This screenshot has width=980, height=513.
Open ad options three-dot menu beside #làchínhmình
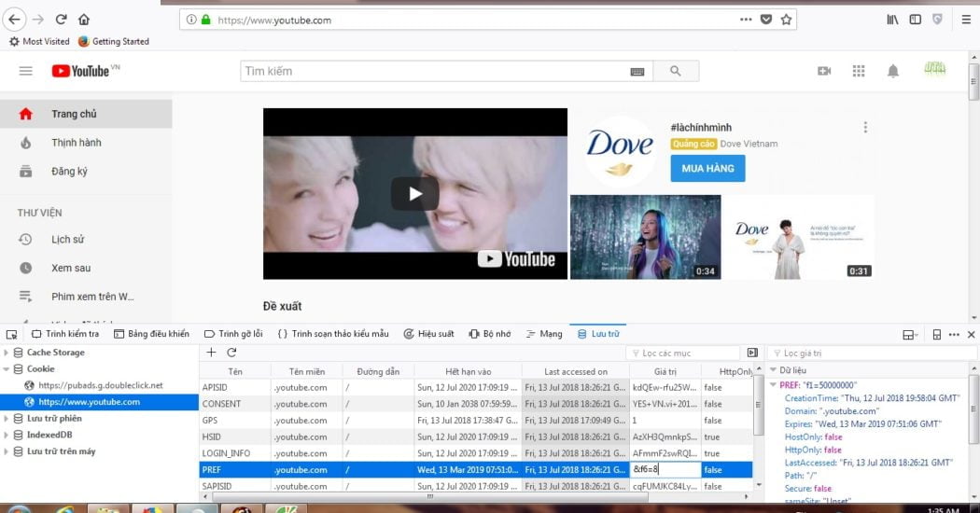pyautogui.click(x=865, y=128)
